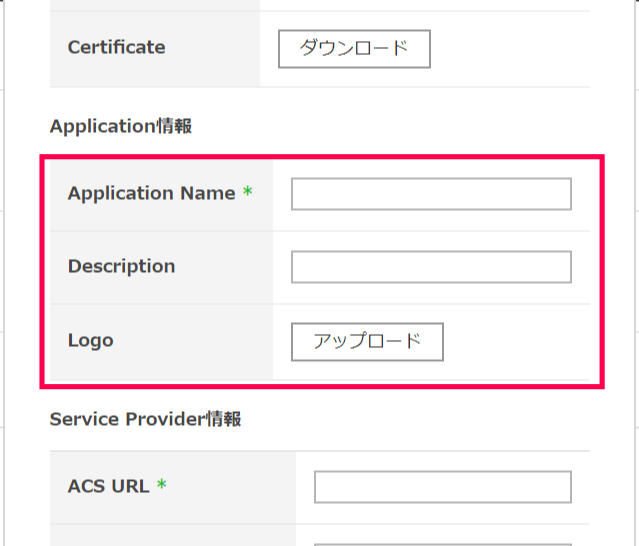
Task: Click the Certificate label
Action: [116, 47]
